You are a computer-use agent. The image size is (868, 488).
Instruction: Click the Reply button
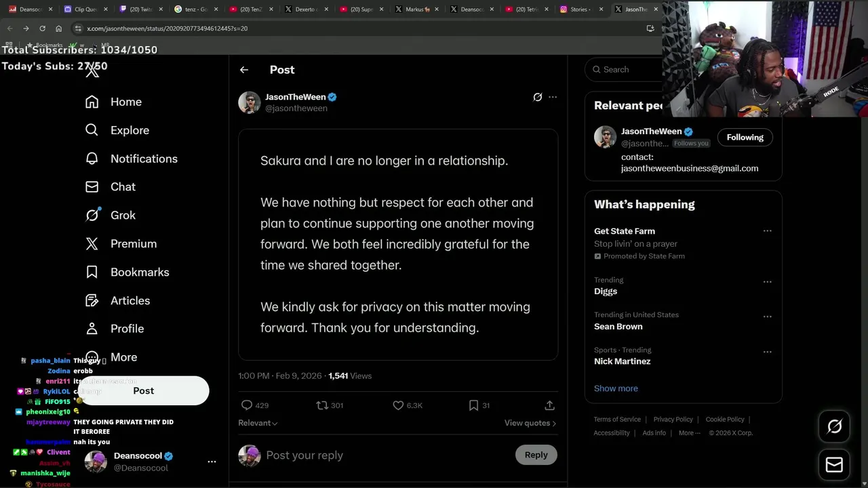coord(535,455)
